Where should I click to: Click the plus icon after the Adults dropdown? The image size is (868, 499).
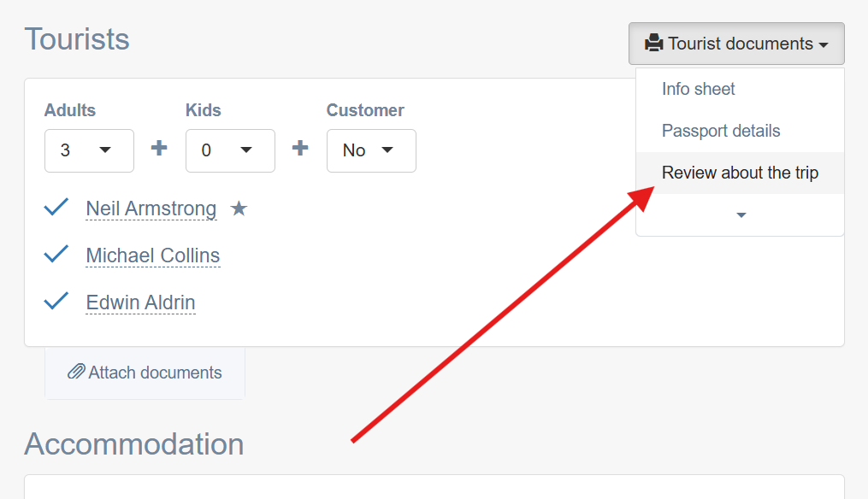tap(159, 148)
